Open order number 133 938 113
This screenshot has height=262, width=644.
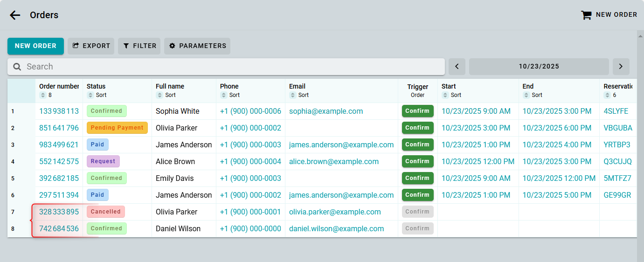coord(59,111)
